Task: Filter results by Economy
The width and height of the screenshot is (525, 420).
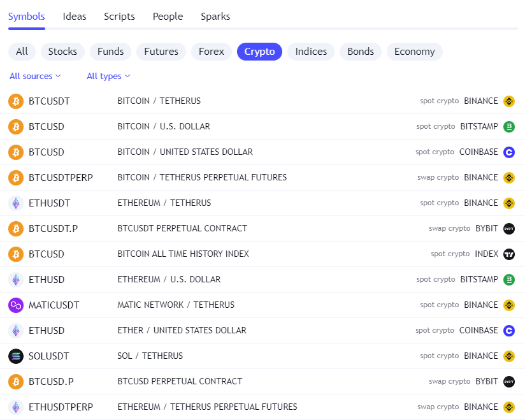Action: click(415, 52)
